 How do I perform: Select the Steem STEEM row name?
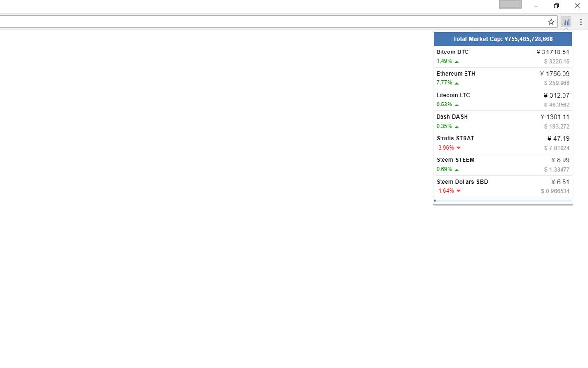(x=455, y=160)
